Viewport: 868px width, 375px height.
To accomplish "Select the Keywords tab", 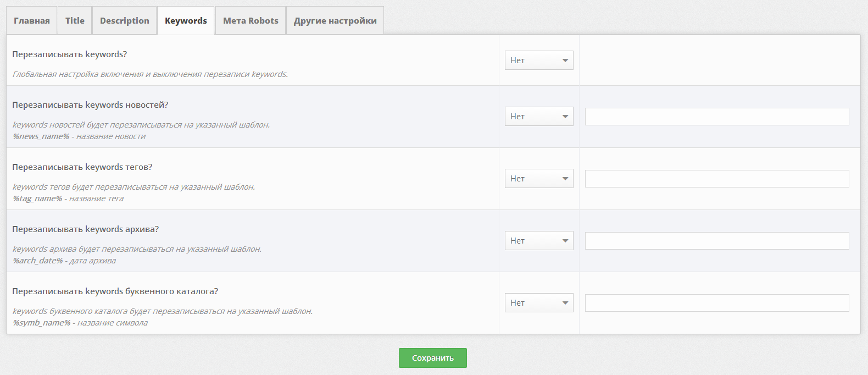I will click(186, 21).
